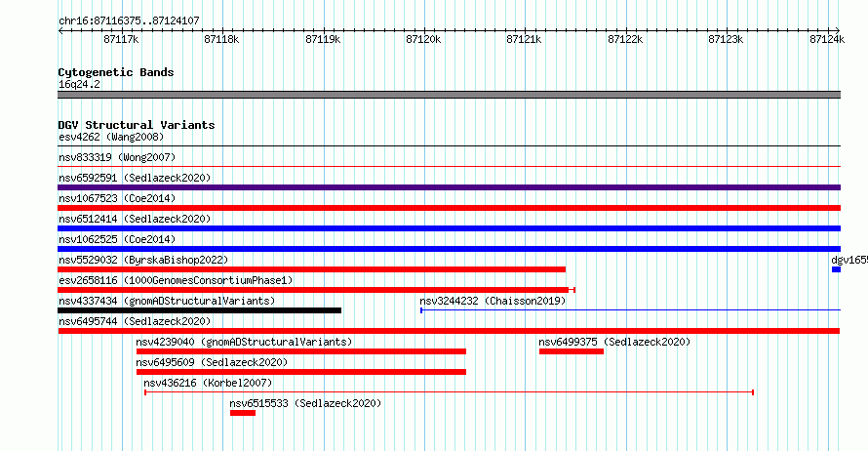Image resolution: width=868 pixels, height=451 pixels.
Task: Click the tiny red nsv6515533 bar
Action: (243, 413)
